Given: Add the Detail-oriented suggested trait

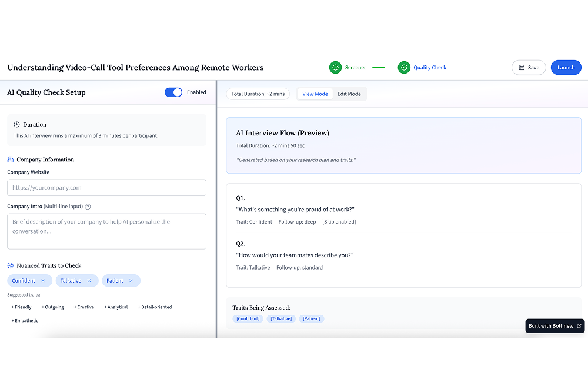Looking at the screenshot, I should click(x=155, y=307).
